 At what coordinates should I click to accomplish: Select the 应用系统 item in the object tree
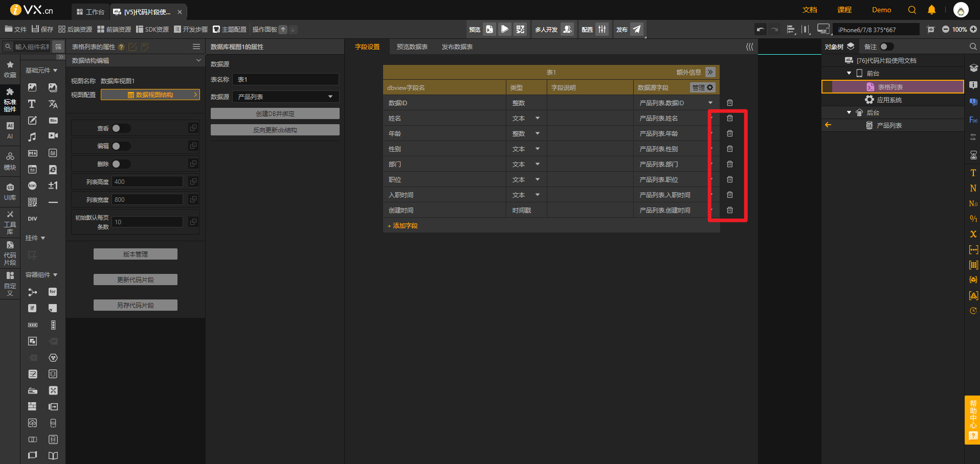(x=889, y=100)
